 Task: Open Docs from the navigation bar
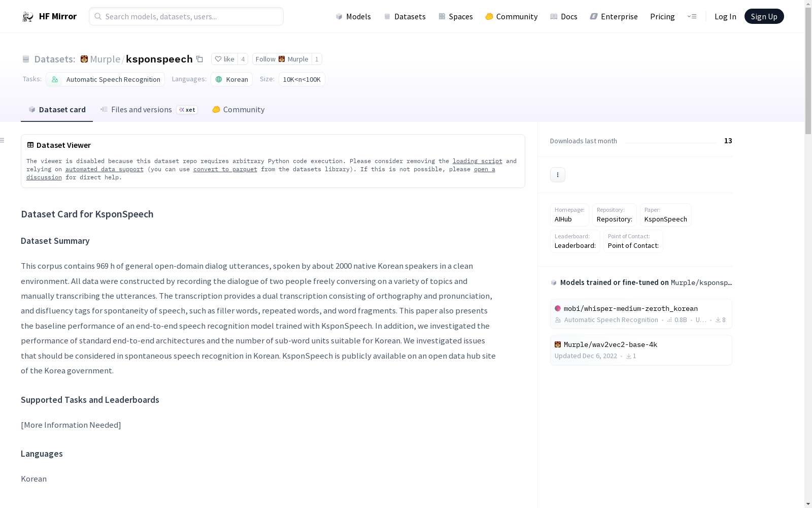[x=563, y=17]
